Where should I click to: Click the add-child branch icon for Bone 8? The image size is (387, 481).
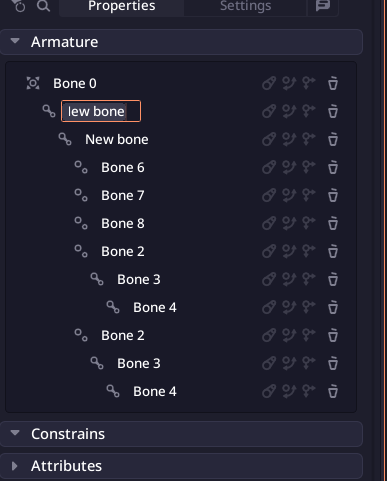[x=309, y=223]
